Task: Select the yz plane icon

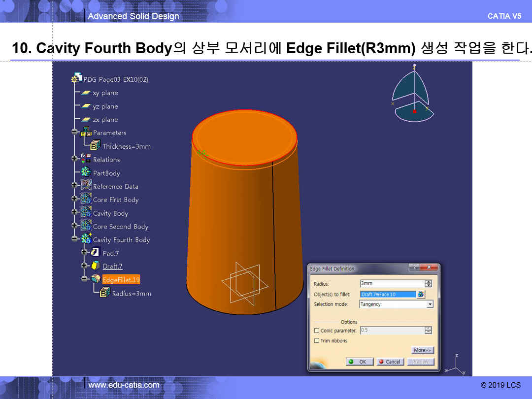Action: click(86, 106)
